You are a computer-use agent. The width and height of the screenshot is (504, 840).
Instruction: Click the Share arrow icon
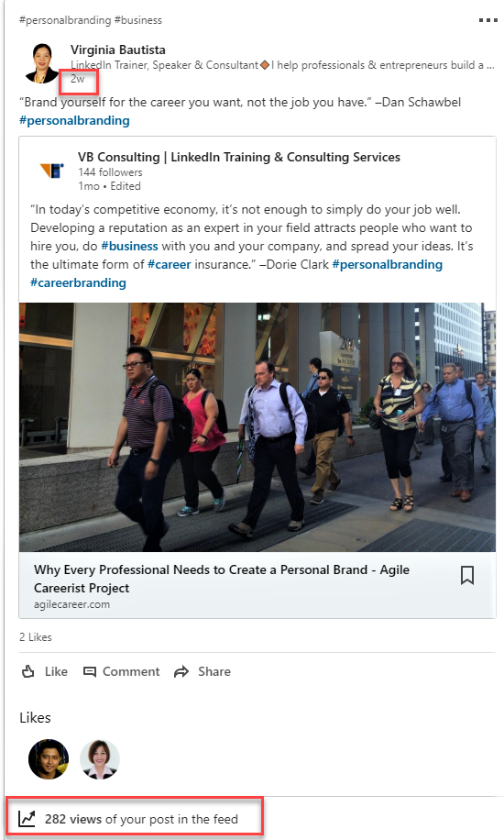[181, 672]
